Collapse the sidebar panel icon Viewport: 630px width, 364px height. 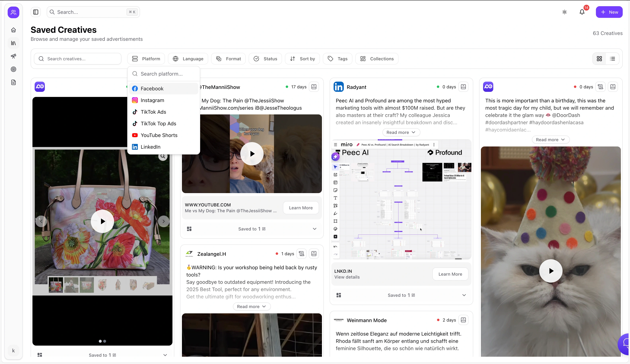(36, 12)
